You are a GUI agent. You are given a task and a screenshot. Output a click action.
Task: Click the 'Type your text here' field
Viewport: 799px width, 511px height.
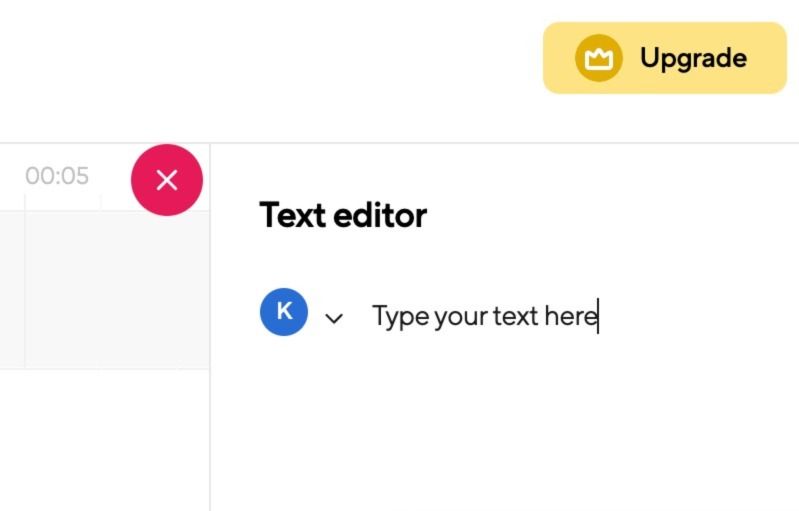coord(484,317)
